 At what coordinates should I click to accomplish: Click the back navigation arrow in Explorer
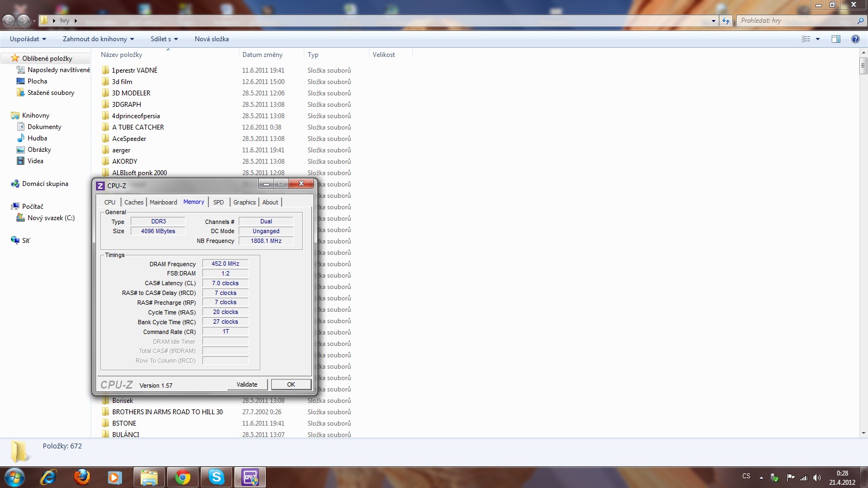coord(9,21)
